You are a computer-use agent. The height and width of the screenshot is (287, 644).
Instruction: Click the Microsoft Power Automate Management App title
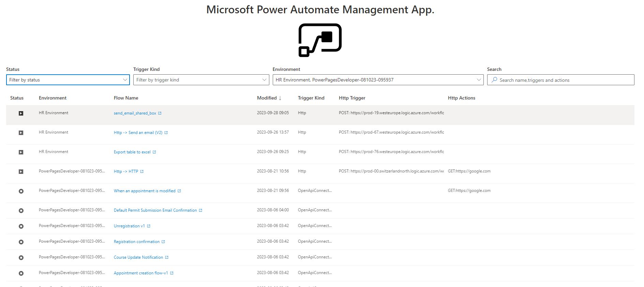pyautogui.click(x=320, y=10)
